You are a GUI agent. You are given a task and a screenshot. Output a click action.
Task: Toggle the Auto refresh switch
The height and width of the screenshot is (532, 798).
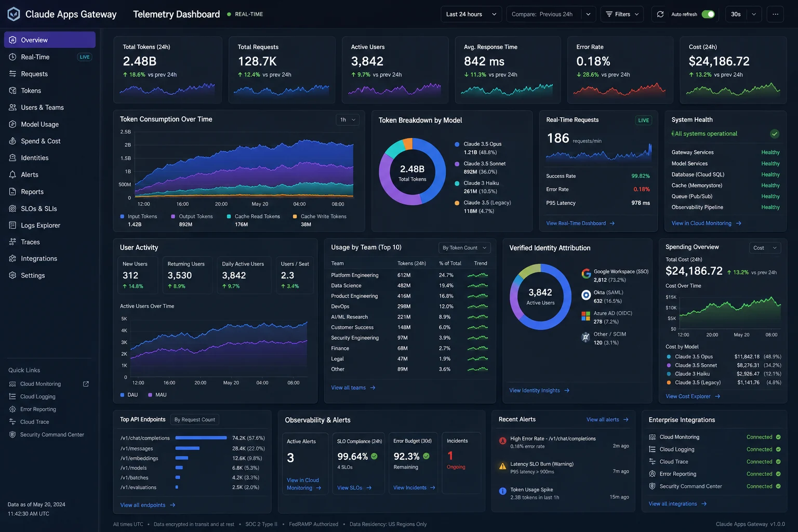pos(708,14)
